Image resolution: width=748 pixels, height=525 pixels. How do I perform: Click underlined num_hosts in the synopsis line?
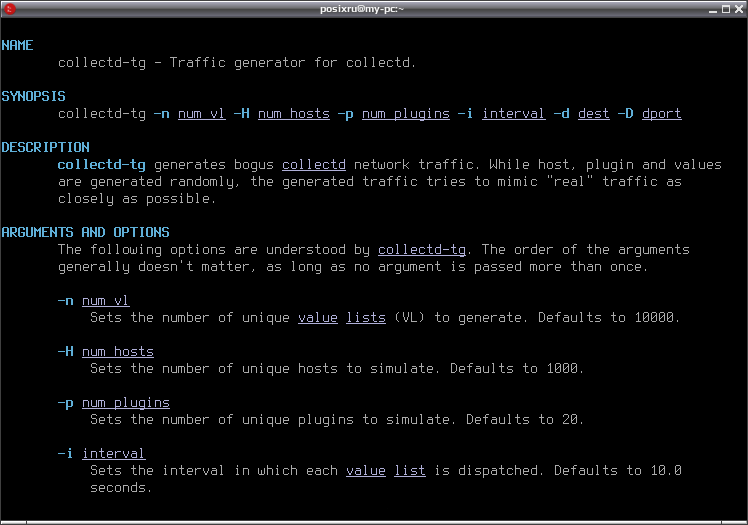[294, 114]
